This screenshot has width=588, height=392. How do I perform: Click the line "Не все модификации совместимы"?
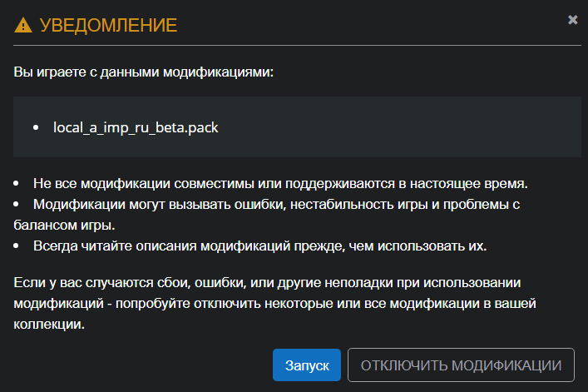281,182
